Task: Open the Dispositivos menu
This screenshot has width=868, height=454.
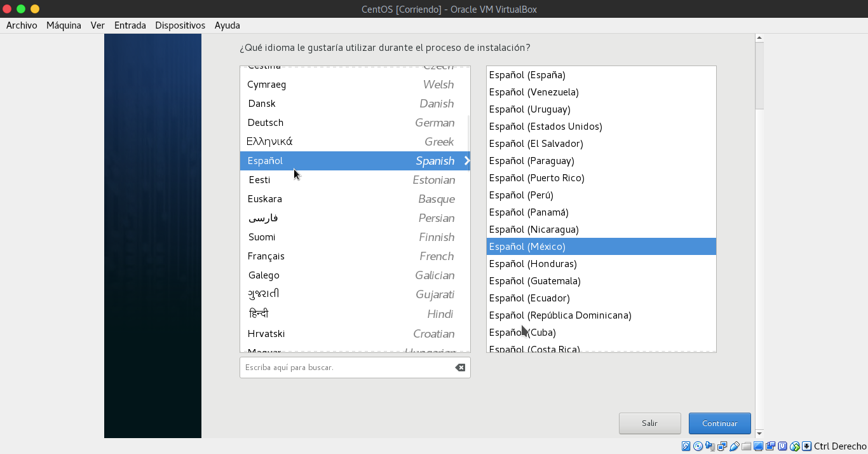Action: coord(180,25)
